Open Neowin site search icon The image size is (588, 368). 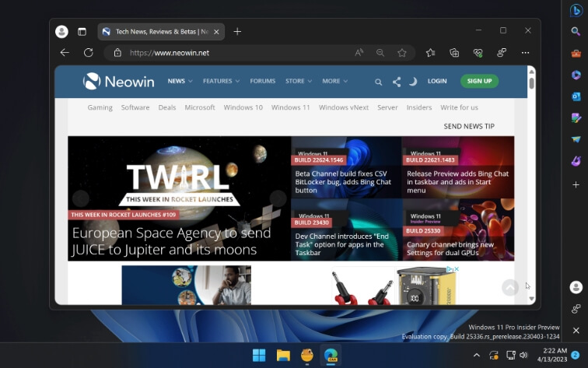coord(378,82)
